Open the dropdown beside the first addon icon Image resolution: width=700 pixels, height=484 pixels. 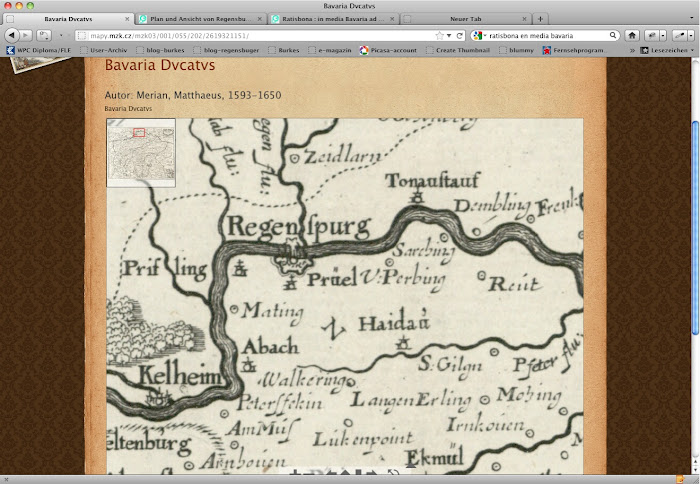(663, 35)
